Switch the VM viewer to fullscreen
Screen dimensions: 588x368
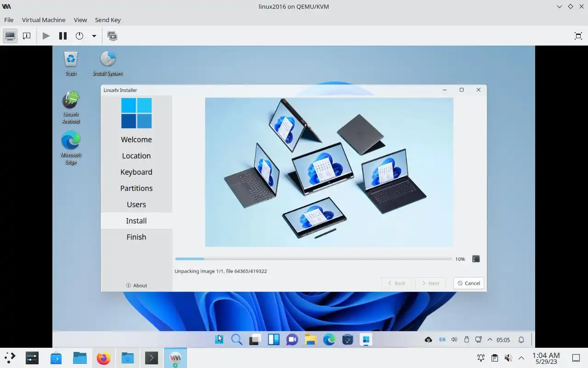[x=578, y=36]
